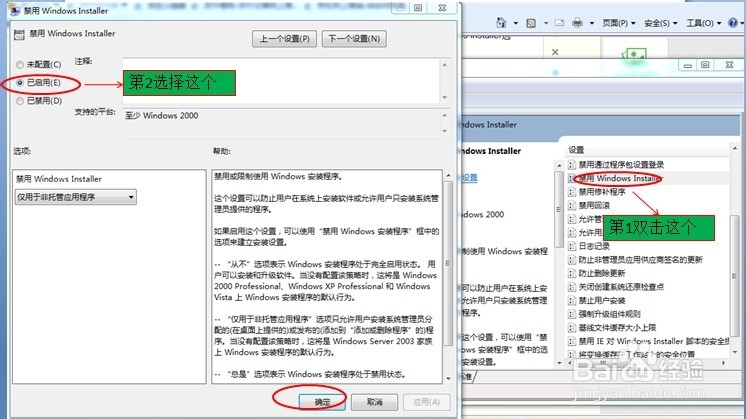The image size is (746, 419).
Task: Close the browser tab with the X
Action: click(x=555, y=52)
